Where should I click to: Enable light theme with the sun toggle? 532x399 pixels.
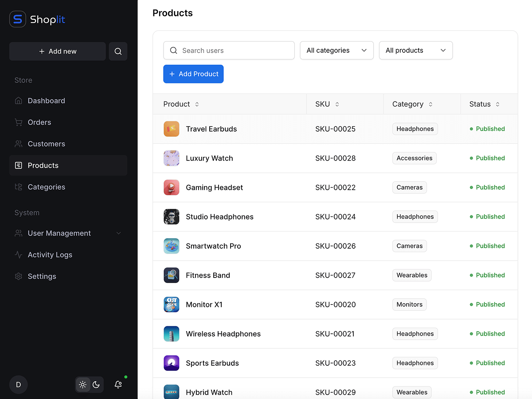pos(82,384)
